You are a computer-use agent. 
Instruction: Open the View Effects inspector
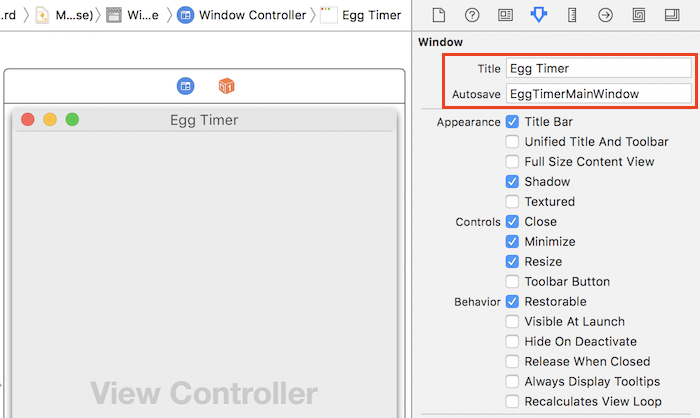pyautogui.click(x=672, y=15)
